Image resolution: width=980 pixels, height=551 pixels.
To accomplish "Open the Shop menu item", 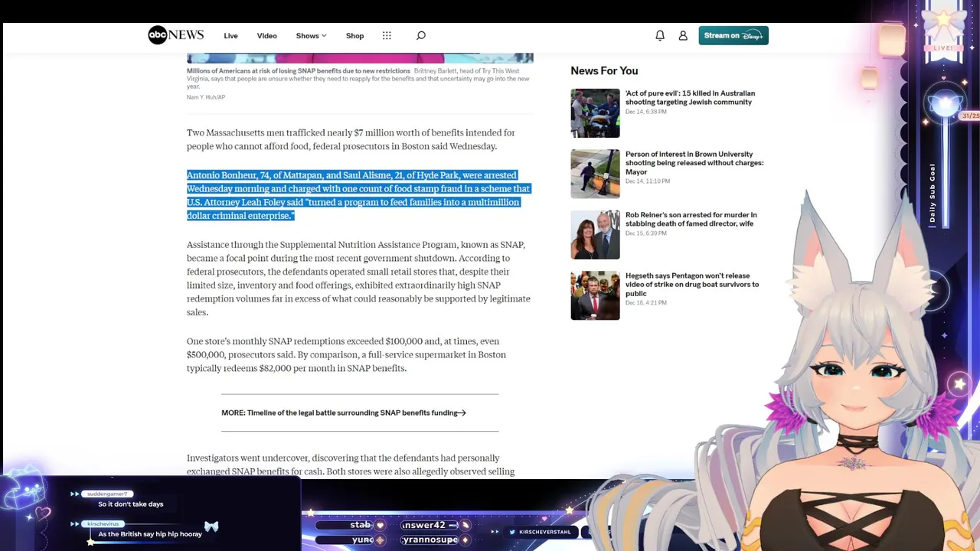I will (x=354, y=36).
